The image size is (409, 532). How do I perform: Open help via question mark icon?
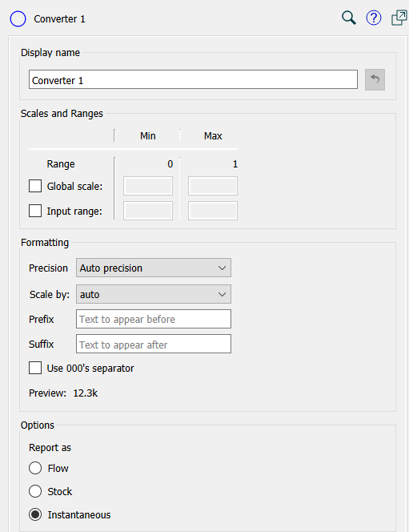(x=374, y=18)
